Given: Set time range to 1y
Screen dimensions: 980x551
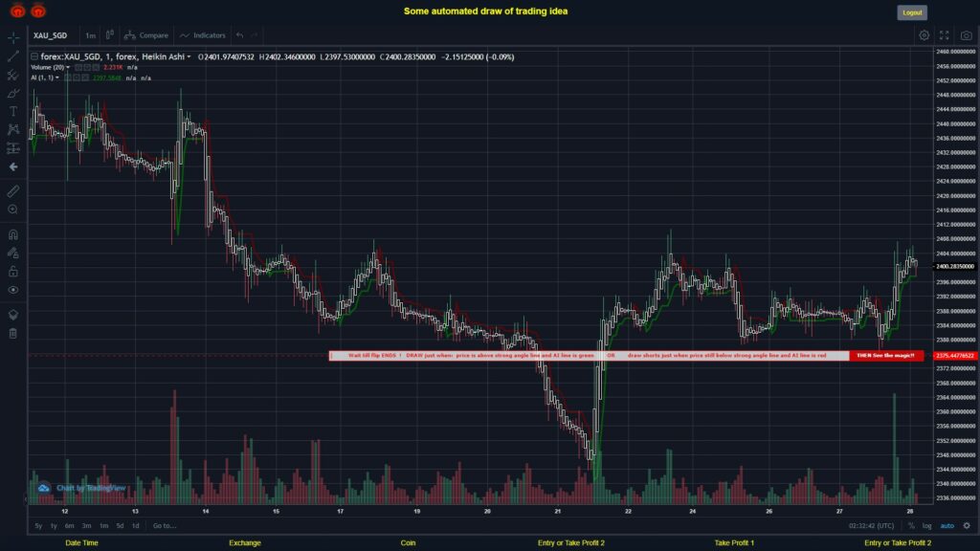Looking at the screenshot, I should [54, 526].
